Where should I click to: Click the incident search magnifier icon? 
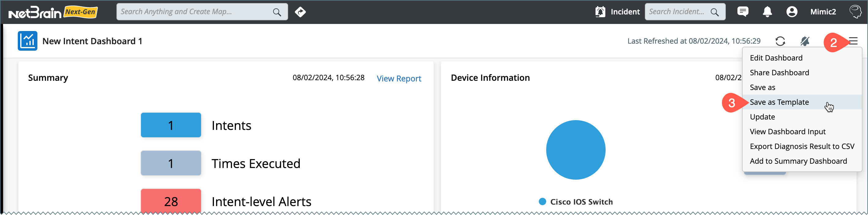tap(714, 12)
